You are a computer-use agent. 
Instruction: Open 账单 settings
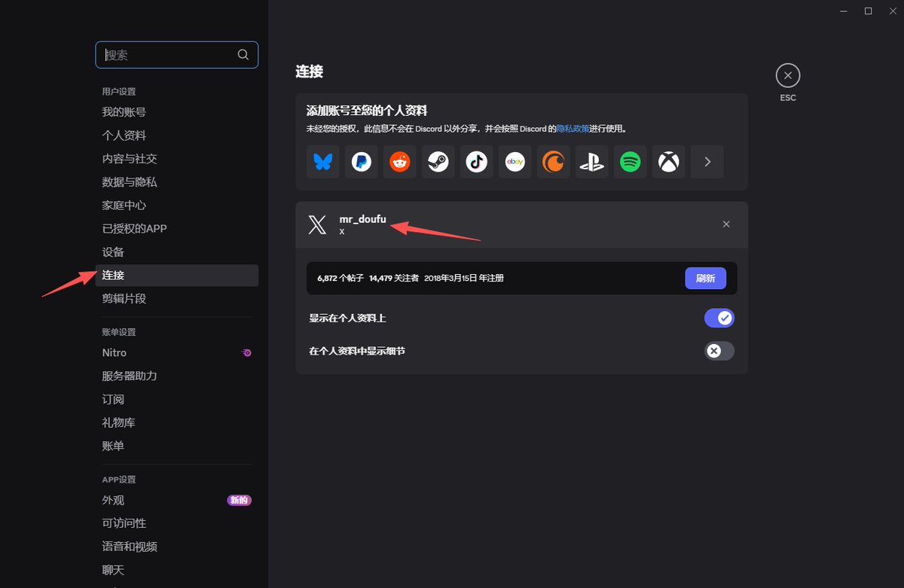177,446
